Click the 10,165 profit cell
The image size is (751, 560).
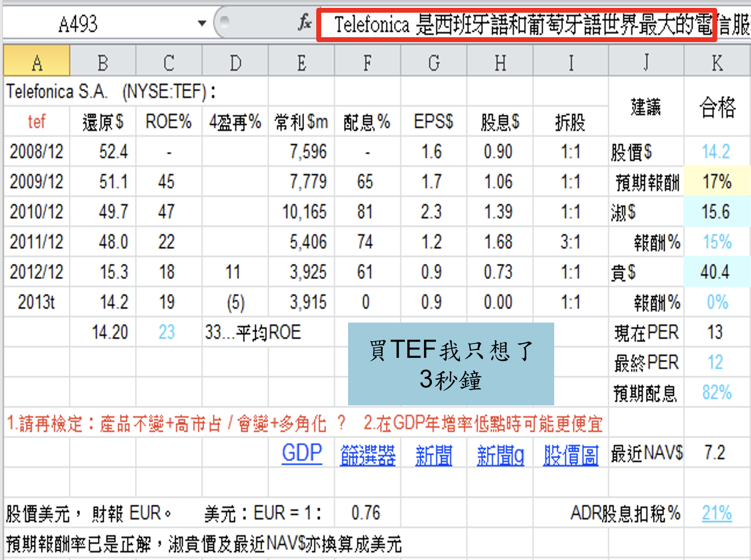point(302,211)
